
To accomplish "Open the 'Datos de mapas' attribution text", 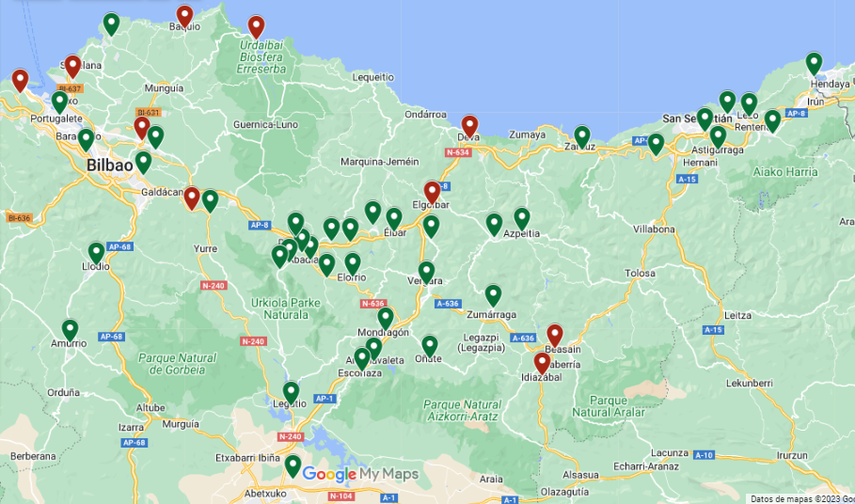I will coord(801,498).
